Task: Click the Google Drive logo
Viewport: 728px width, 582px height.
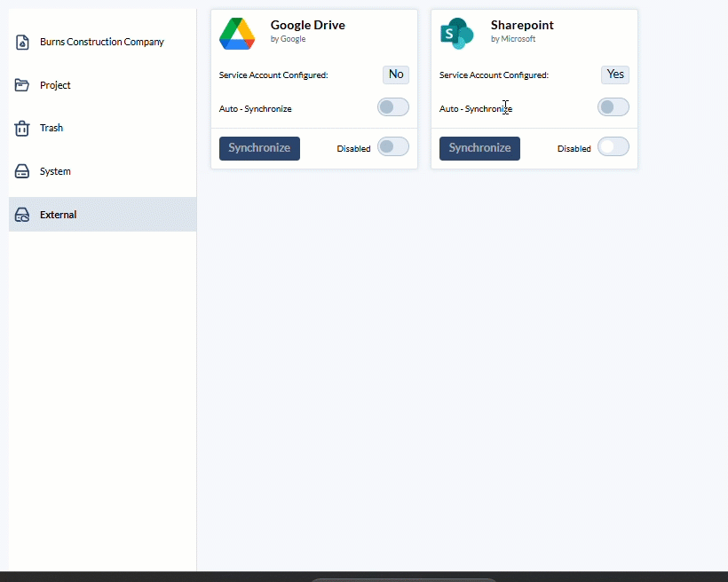Action: (x=237, y=34)
